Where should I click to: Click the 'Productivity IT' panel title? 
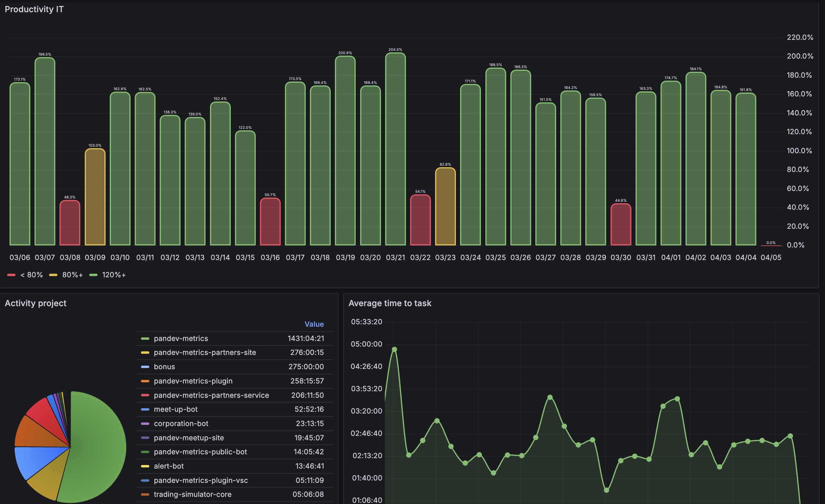click(x=34, y=10)
